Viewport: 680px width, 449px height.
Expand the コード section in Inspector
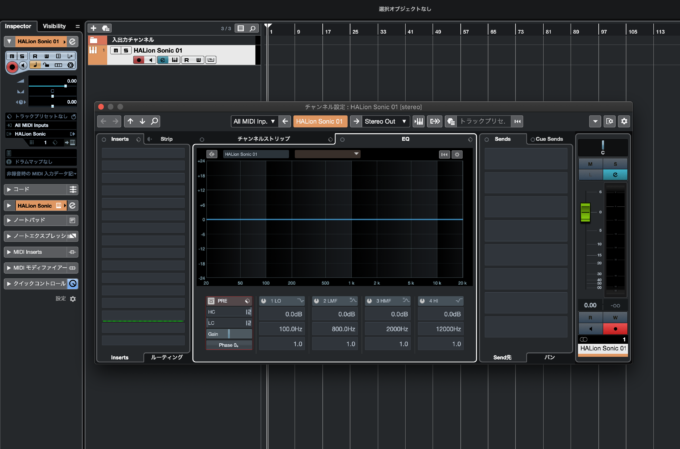click(9, 190)
